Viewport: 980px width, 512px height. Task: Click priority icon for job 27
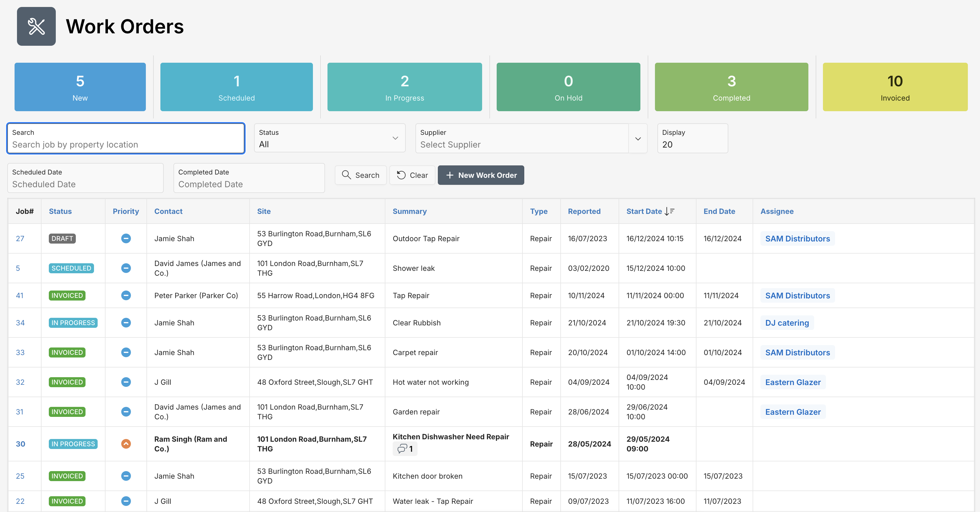coord(126,238)
